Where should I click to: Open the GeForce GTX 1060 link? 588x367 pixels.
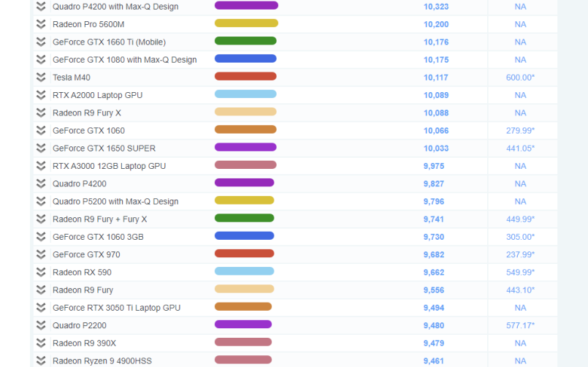pyautogui.click(x=88, y=131)
